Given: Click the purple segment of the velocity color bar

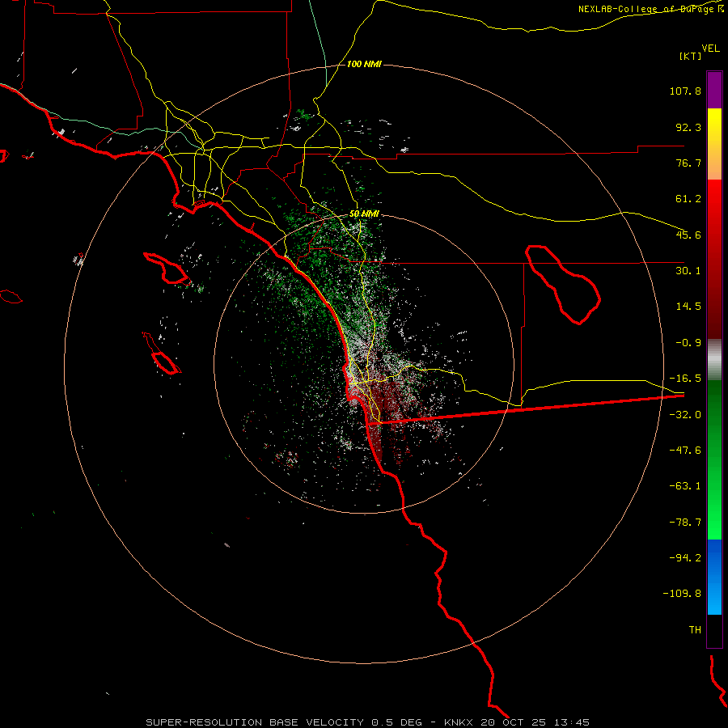Looking at the screenshot, I should 714,90.
